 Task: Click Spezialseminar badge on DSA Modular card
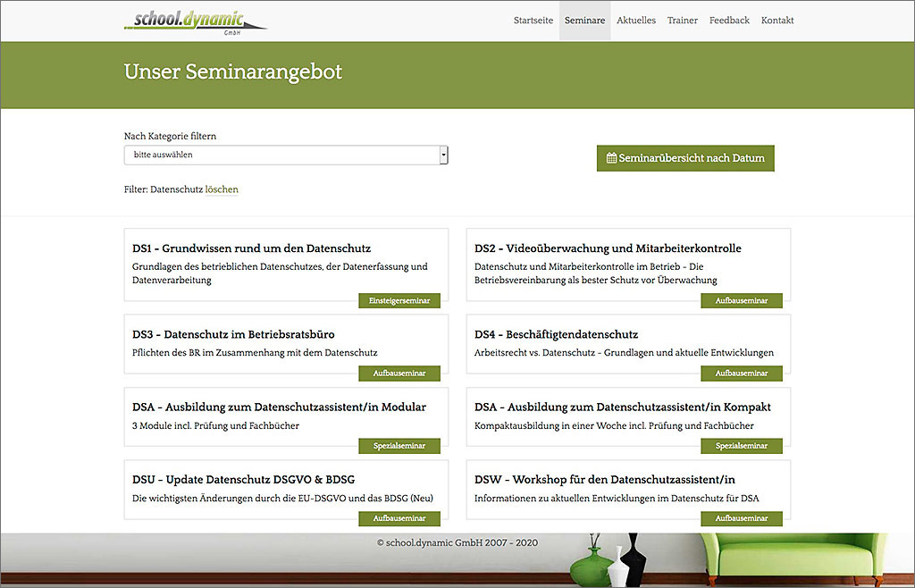(399, 446)
